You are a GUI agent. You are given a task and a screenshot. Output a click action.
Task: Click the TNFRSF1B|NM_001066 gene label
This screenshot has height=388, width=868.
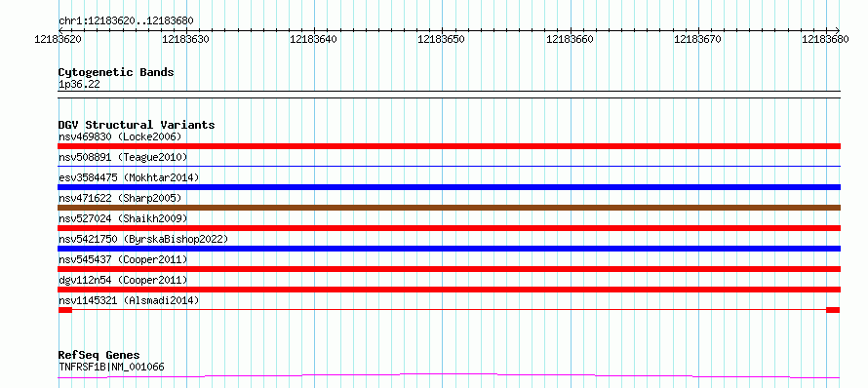pyautogui.click(x=111, y=367)
